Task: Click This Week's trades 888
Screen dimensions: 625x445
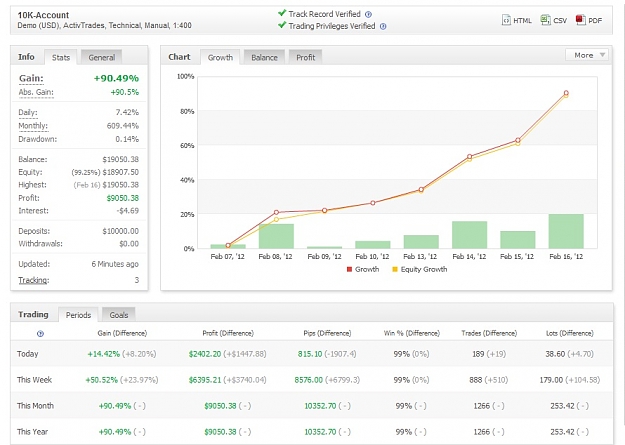Action: (x=476, y=380)
